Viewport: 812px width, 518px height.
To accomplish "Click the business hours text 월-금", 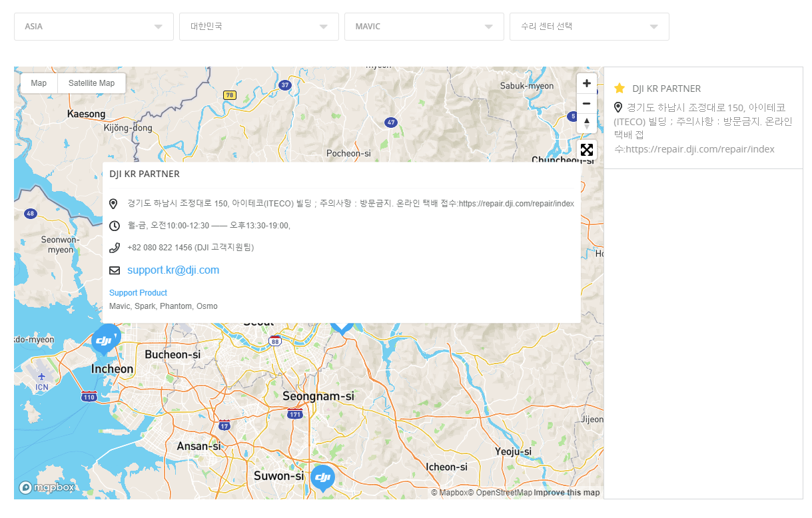I will (209, 226).
